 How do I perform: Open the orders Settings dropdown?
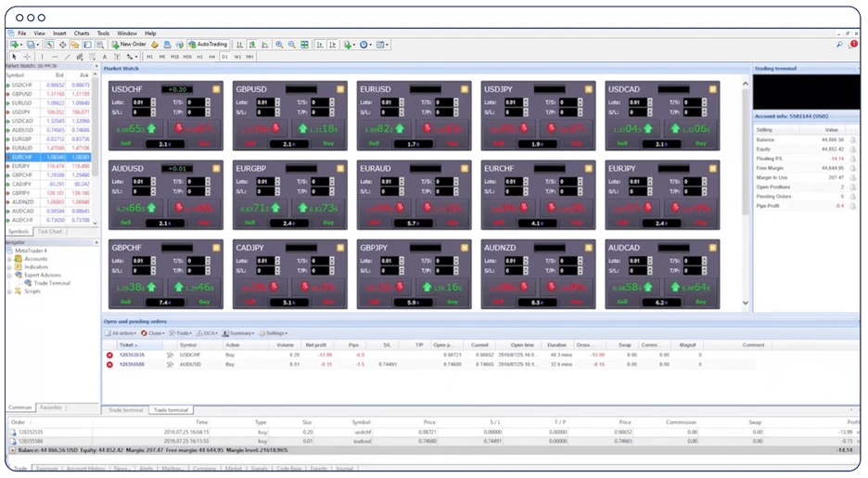(x=273, y=333)
